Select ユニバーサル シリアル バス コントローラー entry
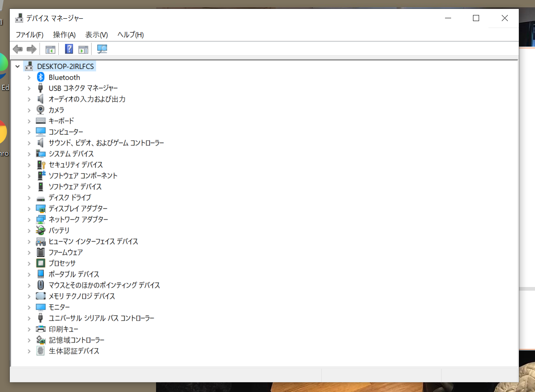This screenshot has width=535, height=392. coord(101,318)
